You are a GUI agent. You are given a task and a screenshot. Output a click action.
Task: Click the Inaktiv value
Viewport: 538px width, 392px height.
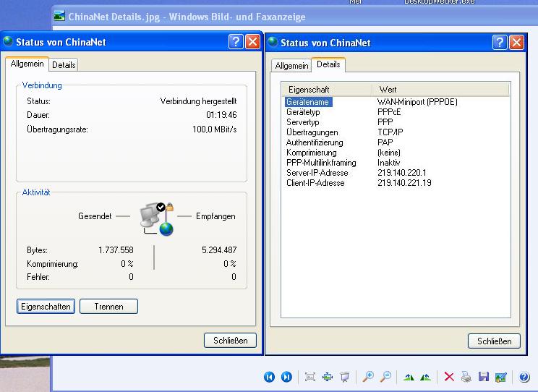pyautogui.click(x=388, y=162)
